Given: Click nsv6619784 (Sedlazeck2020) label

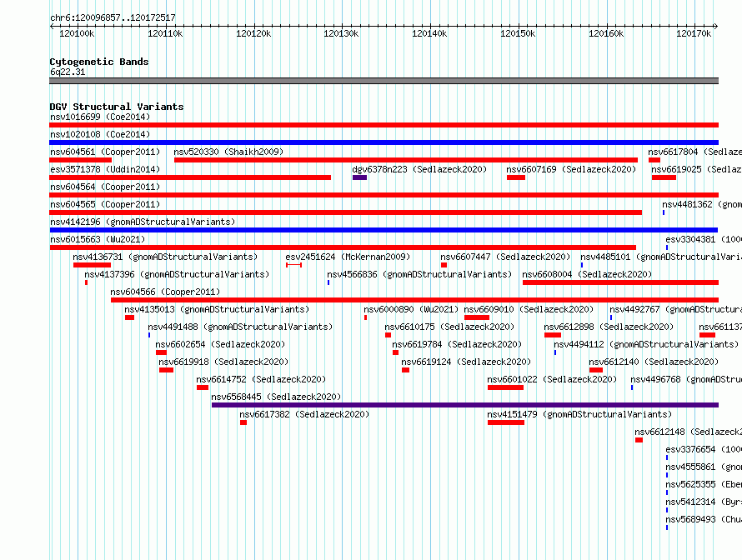Looking at the screenshot, I should point(457,344).
